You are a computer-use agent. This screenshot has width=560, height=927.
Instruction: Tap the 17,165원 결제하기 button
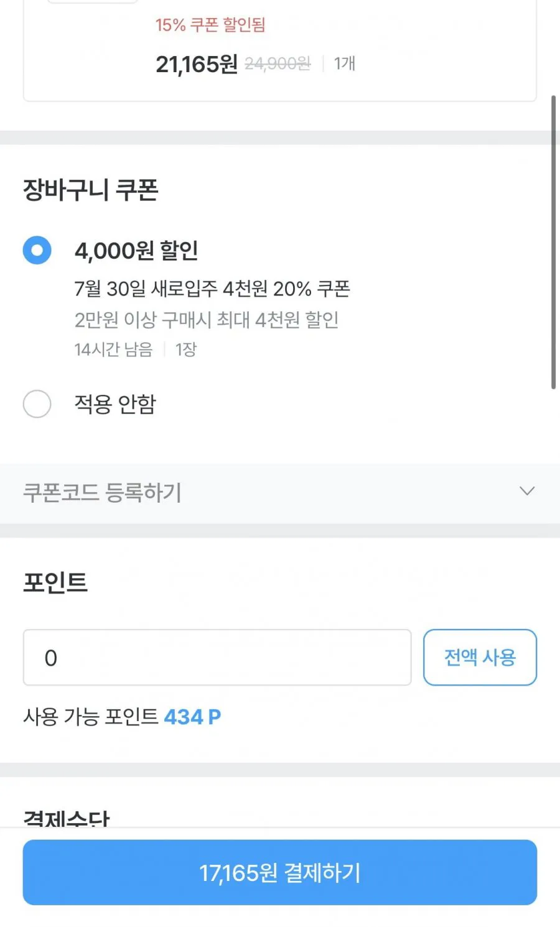pos(280,872)
